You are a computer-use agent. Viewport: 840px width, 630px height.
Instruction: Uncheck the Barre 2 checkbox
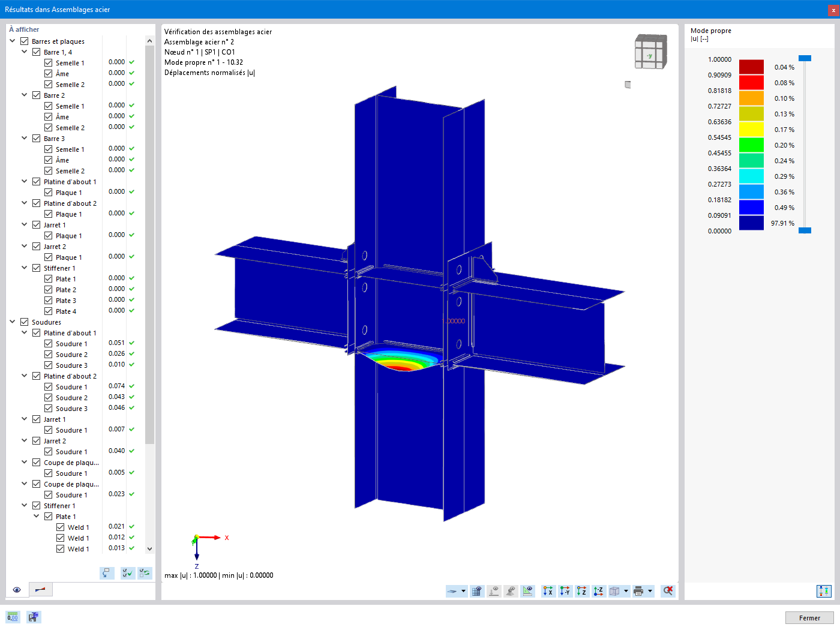[x=37, y=95]
